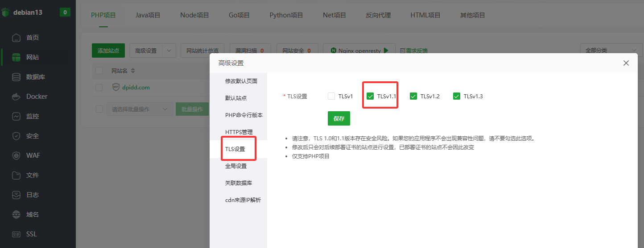Click the 批量操作 button

tap(192, 109)
